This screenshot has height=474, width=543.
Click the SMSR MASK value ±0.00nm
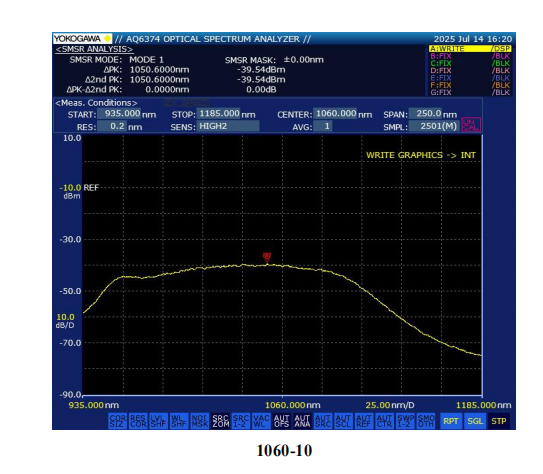pos(304,60)
